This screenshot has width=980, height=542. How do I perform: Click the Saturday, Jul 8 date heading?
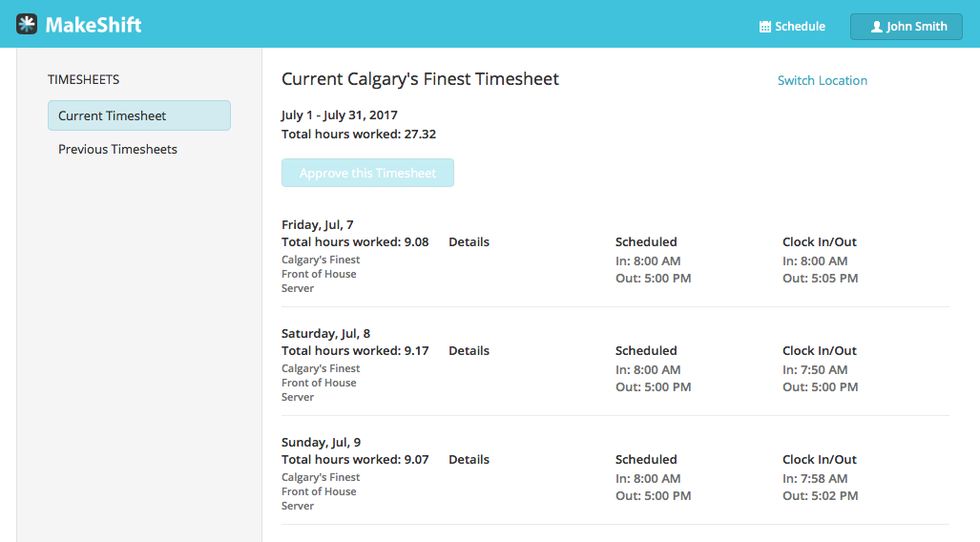(x=325, y=333)
